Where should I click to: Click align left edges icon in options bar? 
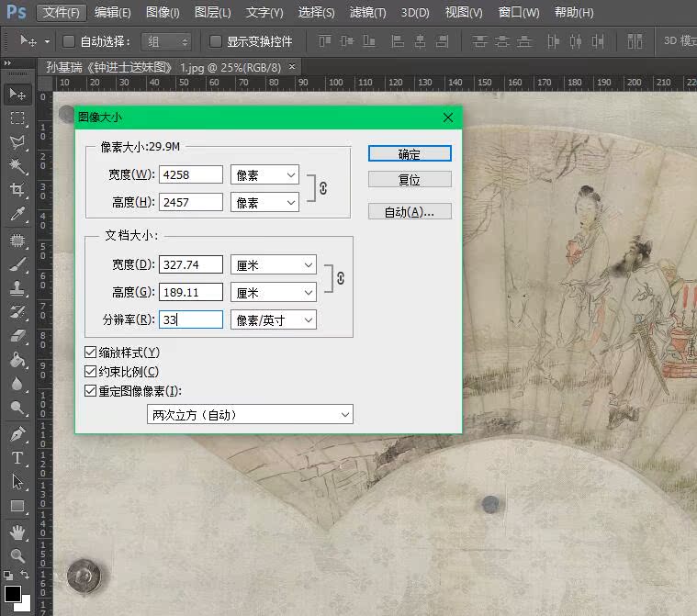pos(398,41)
